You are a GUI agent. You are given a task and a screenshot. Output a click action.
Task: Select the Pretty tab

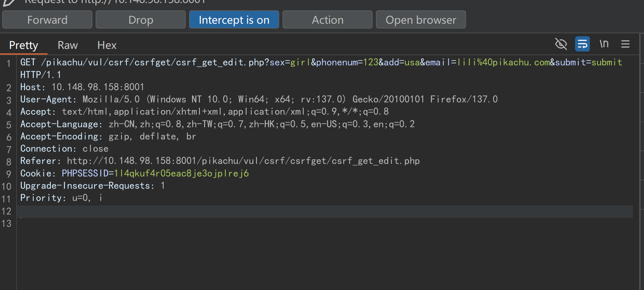[x=24, y=45]
